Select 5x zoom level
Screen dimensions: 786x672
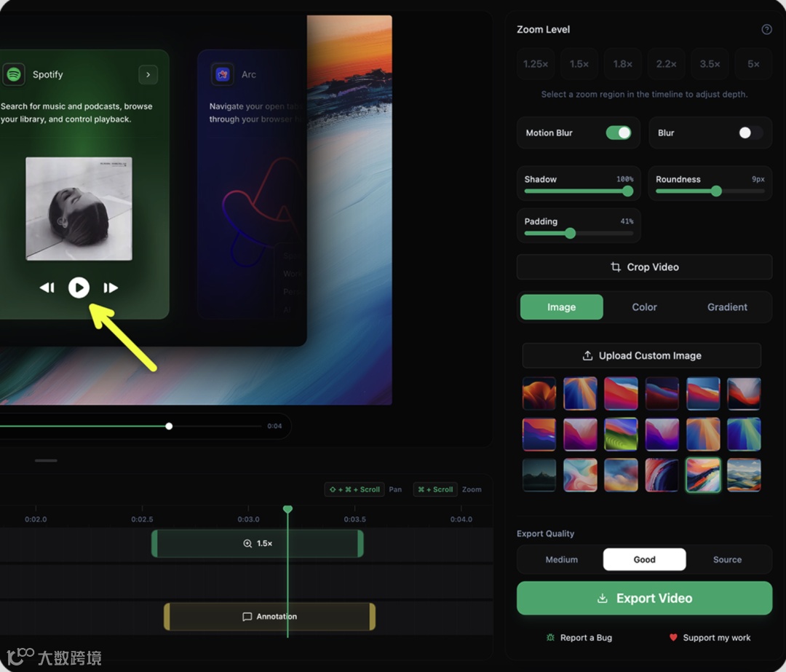pyautogui.click(x=753, y=64)
